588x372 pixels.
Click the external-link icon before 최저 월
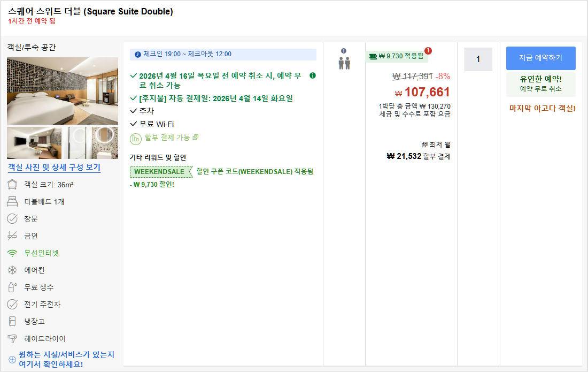click(424, 145)
